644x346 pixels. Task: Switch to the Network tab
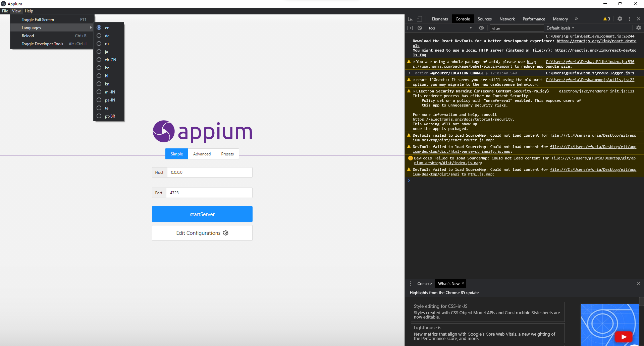[x=507, y=19]
